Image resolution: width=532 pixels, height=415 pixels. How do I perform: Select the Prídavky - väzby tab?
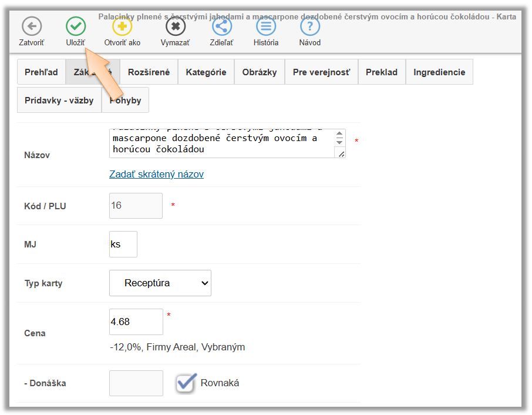click(x=59, y=101)
